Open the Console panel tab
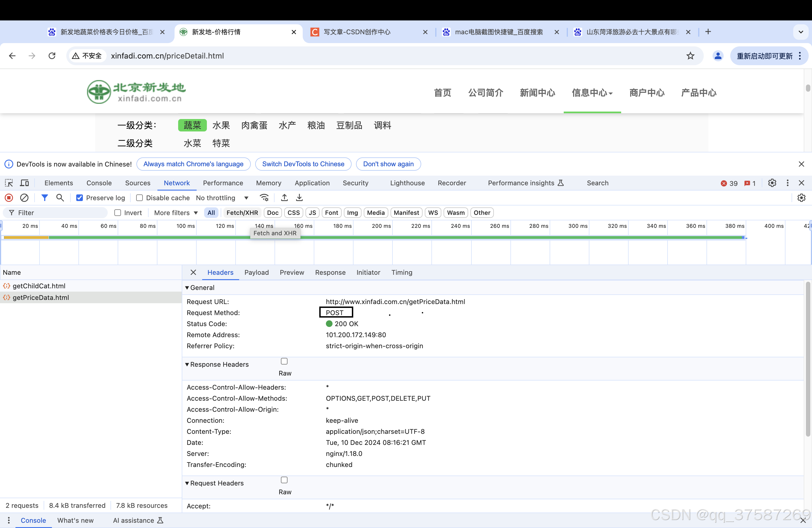812x528 pixels. (x=99, y=183)
